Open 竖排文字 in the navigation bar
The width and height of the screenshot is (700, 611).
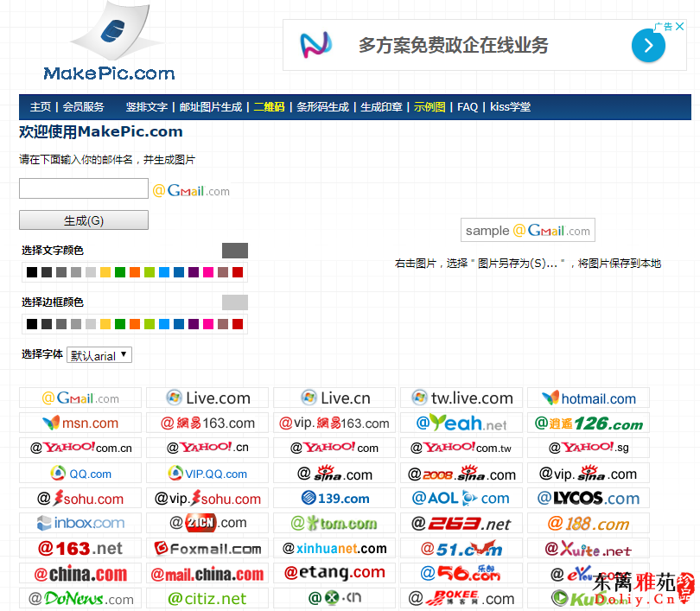pyautogui.click(x=146, y=106)
